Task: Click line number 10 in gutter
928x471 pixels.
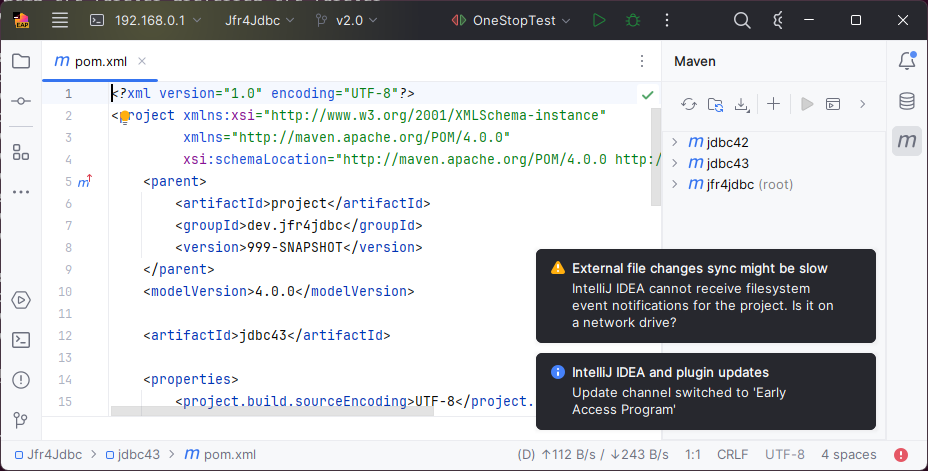Action: pyautogui.click(x=65, y=292)
